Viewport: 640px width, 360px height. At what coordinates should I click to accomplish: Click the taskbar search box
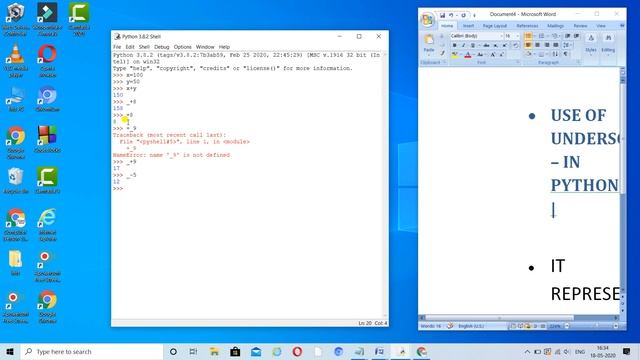pyautogui.click(x=91, y=351)
